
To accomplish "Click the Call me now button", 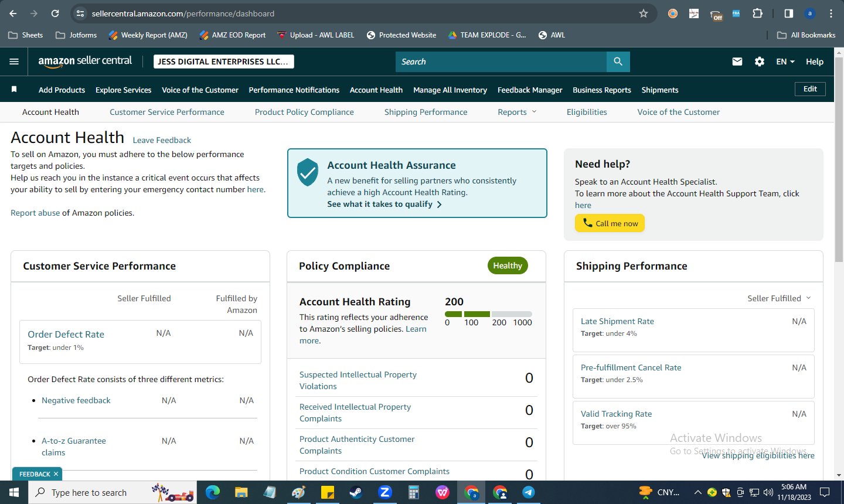I will click(610, 223).
